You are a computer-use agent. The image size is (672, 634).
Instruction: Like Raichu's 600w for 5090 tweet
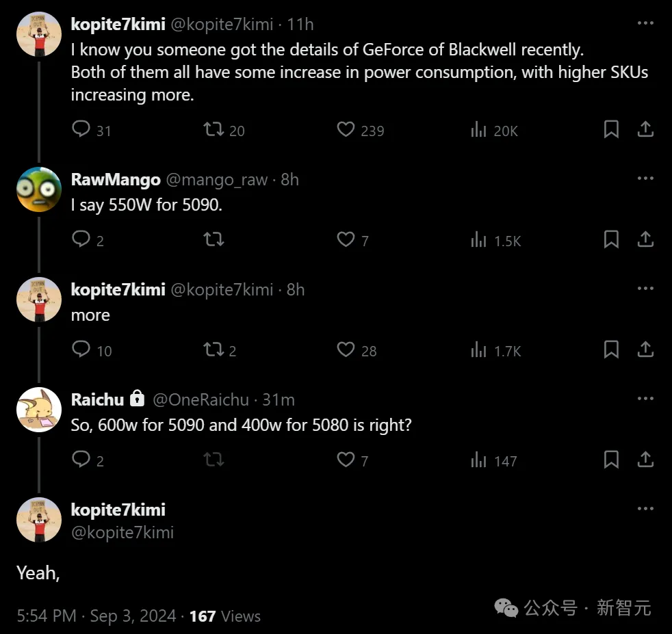coord(346,460)
